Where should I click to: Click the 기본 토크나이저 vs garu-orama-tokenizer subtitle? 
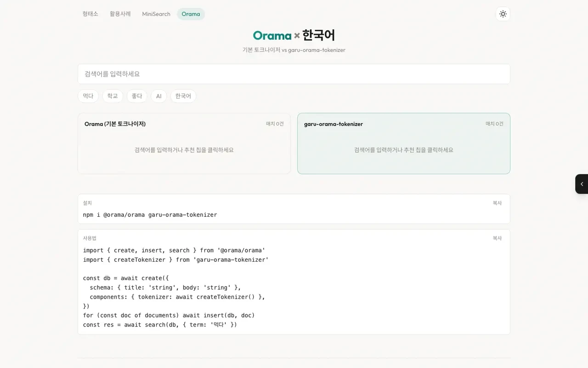(294, 50)
